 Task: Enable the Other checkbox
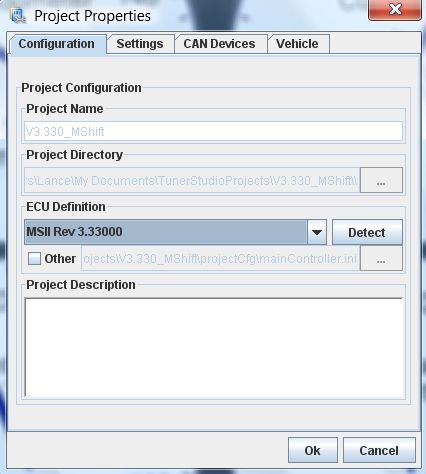[34, 258]
